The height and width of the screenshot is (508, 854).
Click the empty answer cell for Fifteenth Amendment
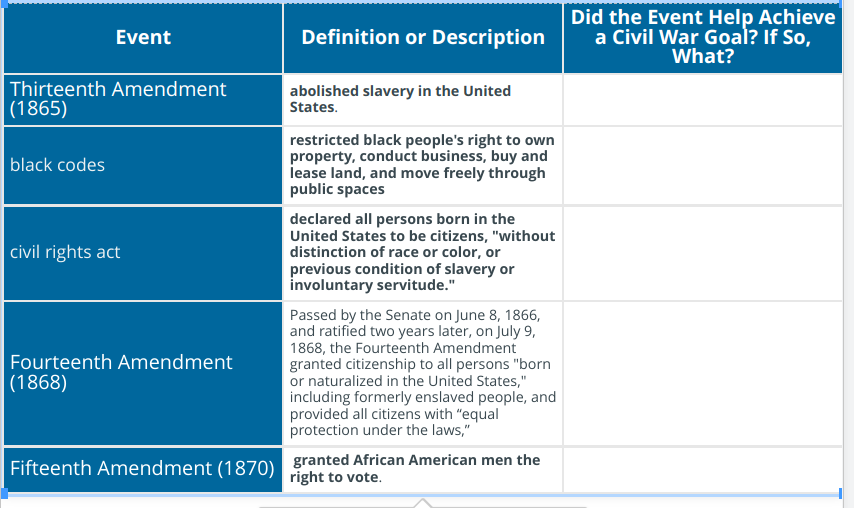pyautogui.click(x=703, y=469)
